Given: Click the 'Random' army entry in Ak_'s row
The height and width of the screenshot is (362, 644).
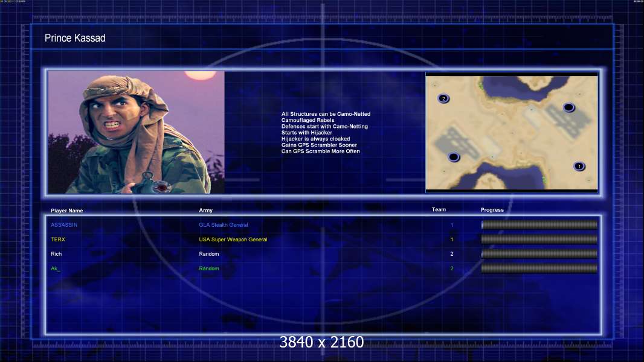Looking at the screenshot, I should point(209,268).
